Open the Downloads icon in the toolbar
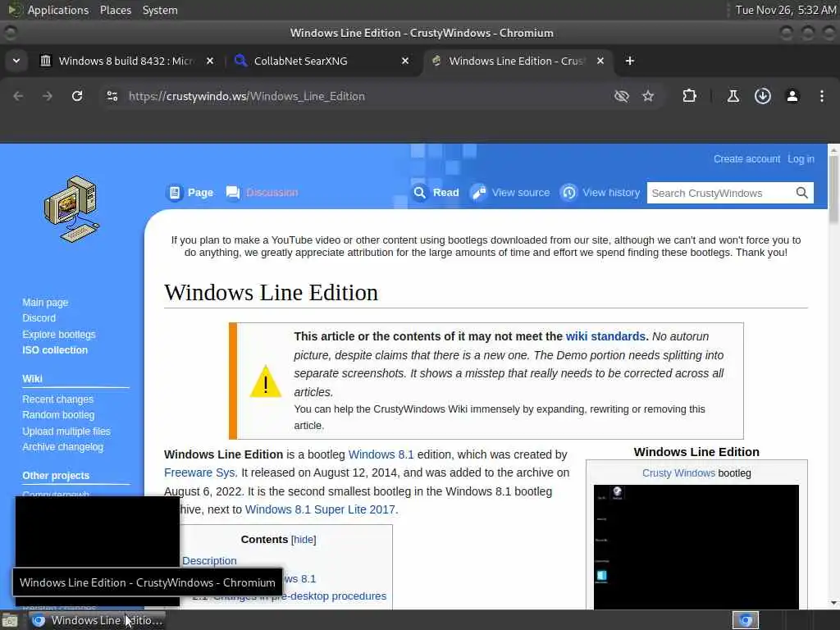Image resolution: width=840 pixels, height=630 pixels. pos(763,97)
